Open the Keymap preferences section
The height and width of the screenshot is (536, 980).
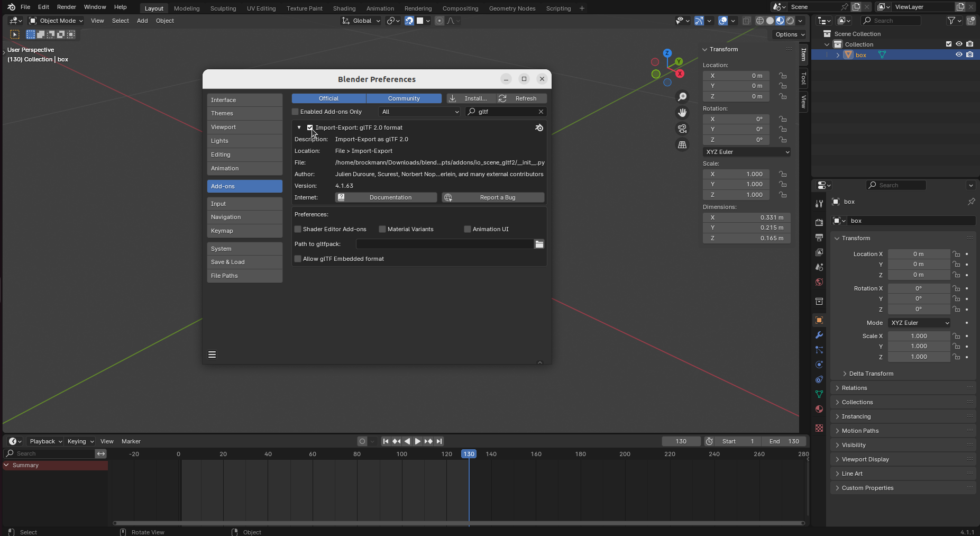(244, 231)
